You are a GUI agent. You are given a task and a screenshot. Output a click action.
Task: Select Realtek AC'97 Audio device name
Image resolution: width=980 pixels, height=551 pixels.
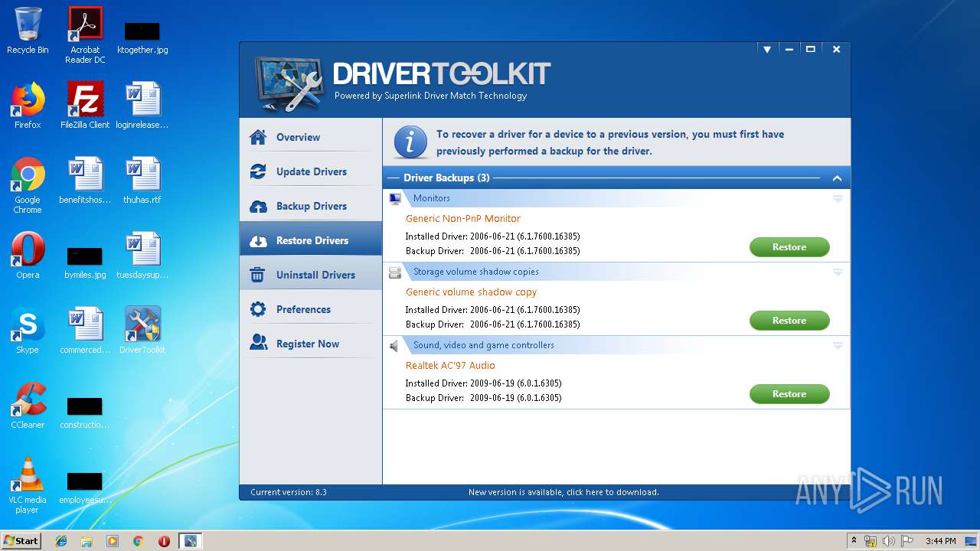coord(450,365)
